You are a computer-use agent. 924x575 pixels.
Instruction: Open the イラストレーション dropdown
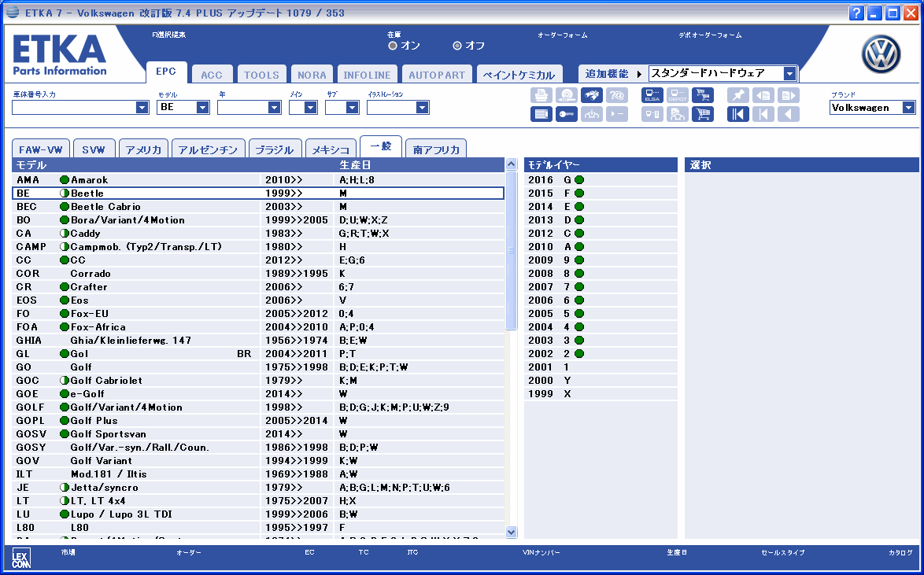[422, 107]
